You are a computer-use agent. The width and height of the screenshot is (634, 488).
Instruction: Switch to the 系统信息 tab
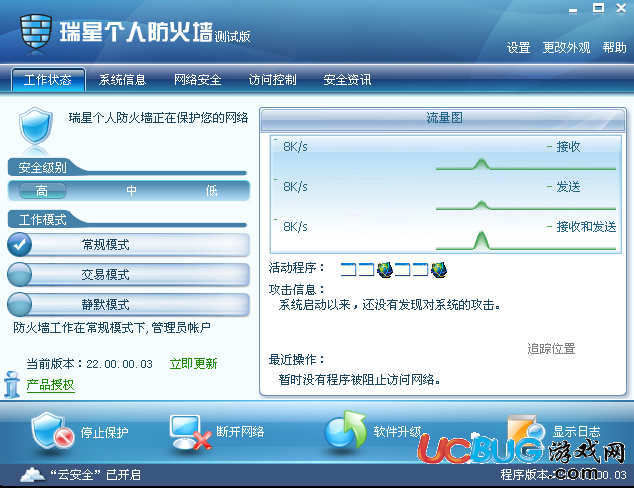[x=123, y=80]
